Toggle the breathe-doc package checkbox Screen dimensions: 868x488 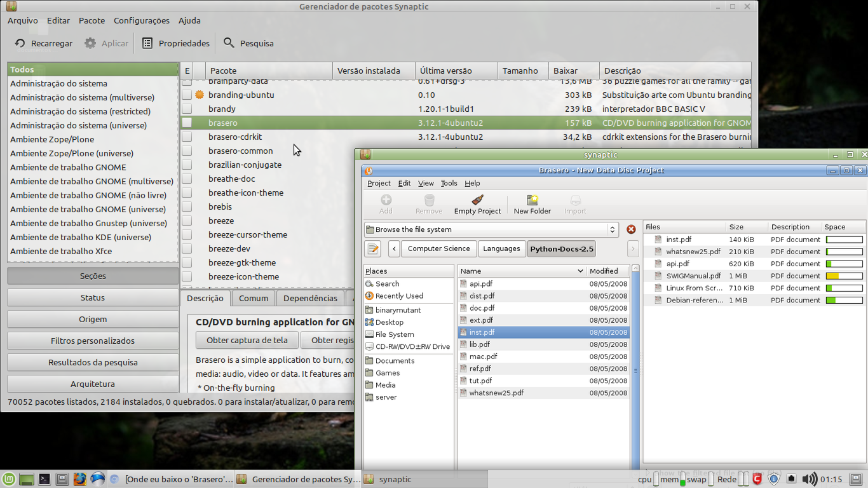tap(187, 179)
